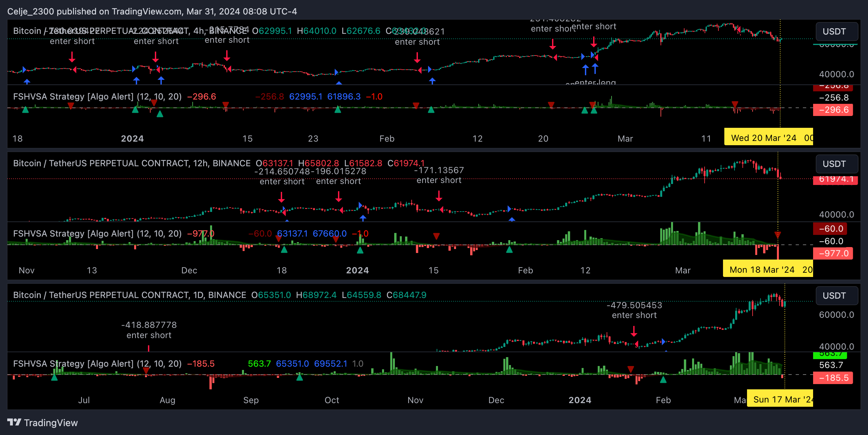Click the '-418.887778 enter short' label on the 1D chart
The width and height of the screenshot is (868, 435).
pyautogui.click(x=149, y=330)
